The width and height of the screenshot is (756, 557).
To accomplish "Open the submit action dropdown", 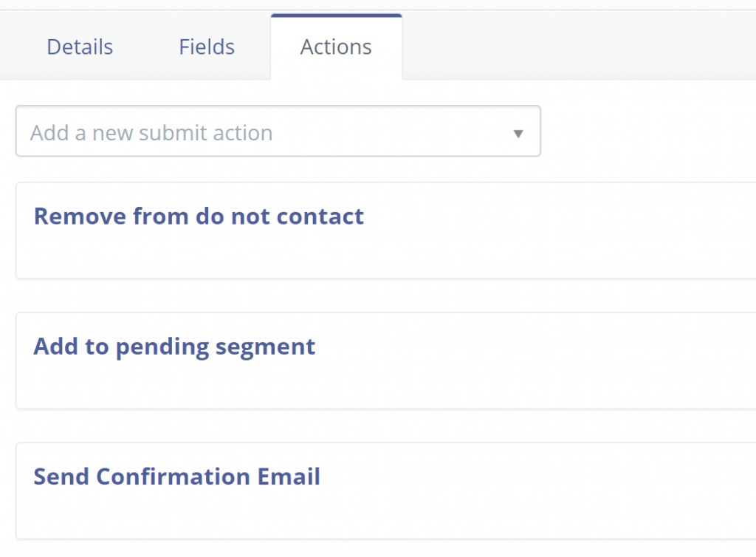I will 278,131.
